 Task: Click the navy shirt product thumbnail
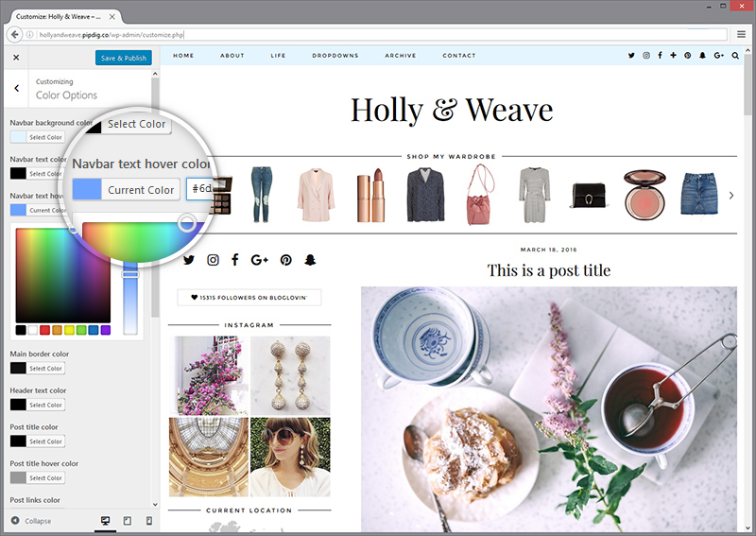425,195
